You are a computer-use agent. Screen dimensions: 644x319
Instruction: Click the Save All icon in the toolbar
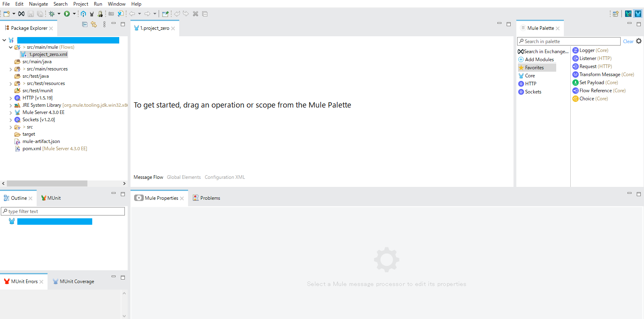pyautogui.click(x=40, y=14)
